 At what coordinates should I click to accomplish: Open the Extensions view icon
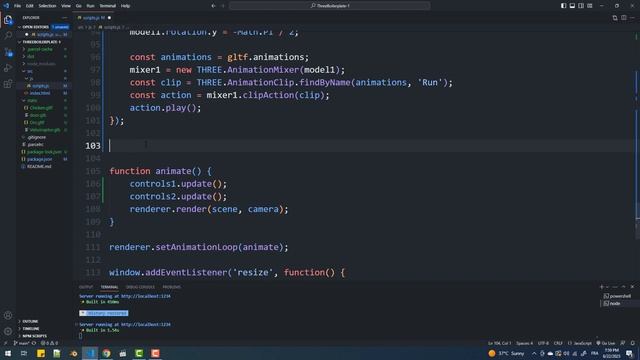(8, 84)
